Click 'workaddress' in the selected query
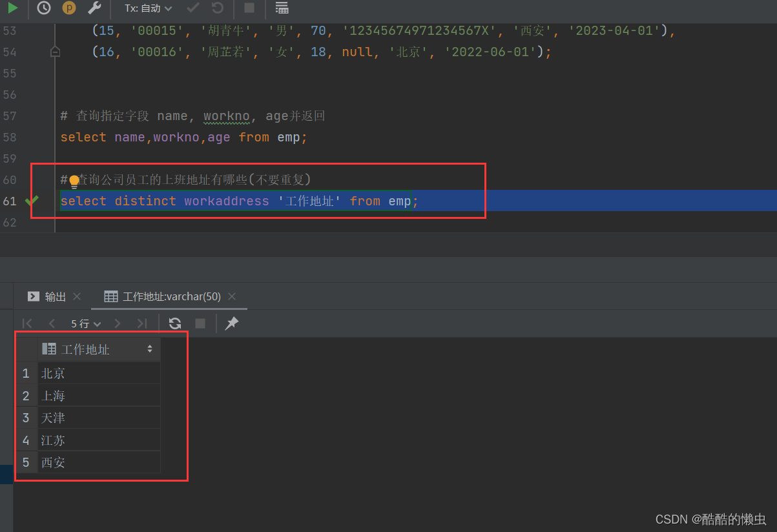 [227, 201]
